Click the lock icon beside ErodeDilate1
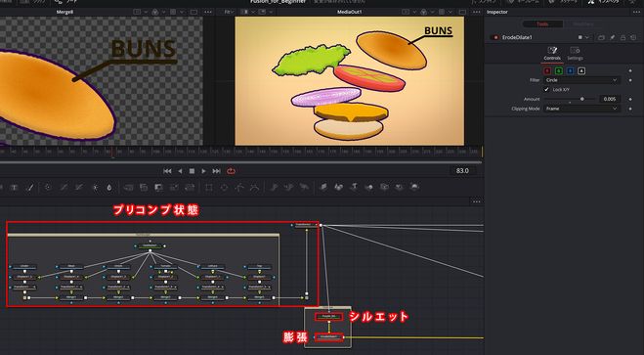This screenshot has height=355, width=644. tap(623, 37)
